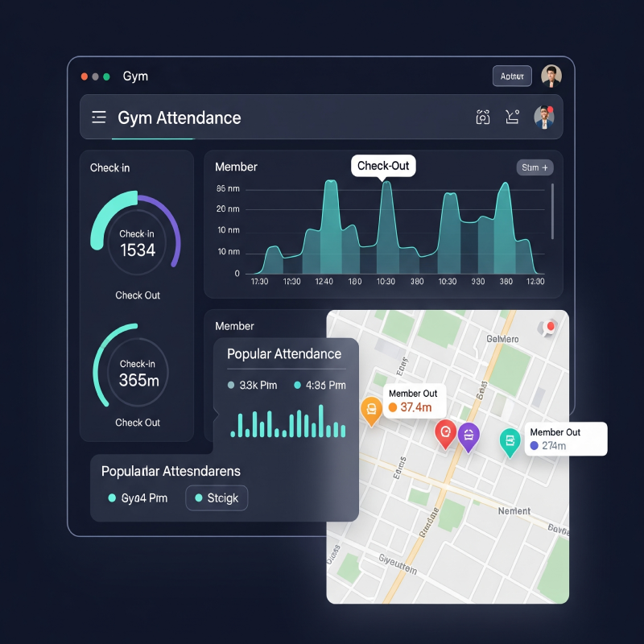644x644 pixels.
Task: Click the Check-in 365m gauge
Action: [132, 366]
